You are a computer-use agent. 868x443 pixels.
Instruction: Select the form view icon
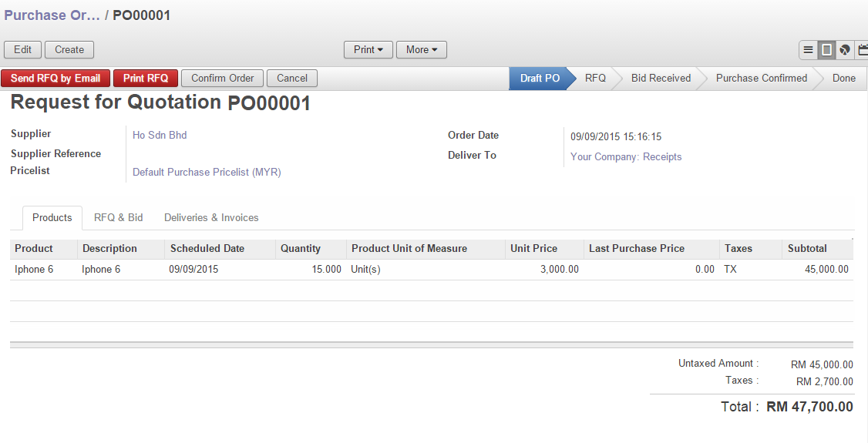click(x=826, y=50)
